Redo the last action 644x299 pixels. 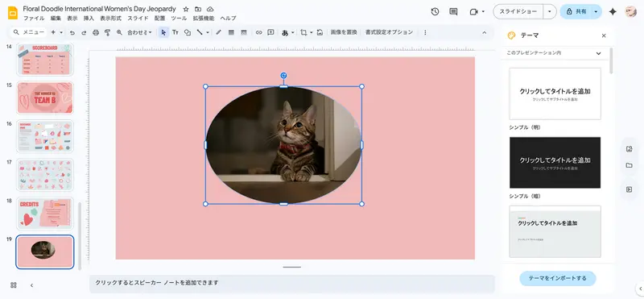tap(84, 32)
